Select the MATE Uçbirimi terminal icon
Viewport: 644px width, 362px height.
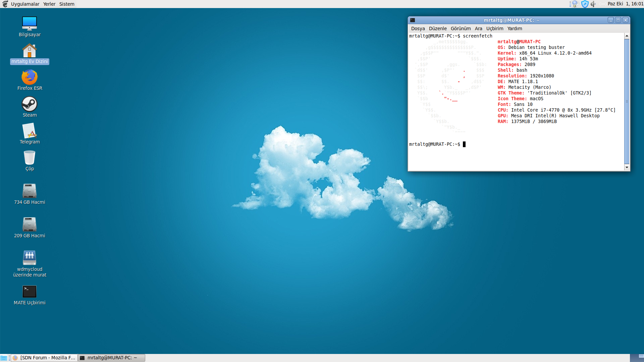point(30,291)
